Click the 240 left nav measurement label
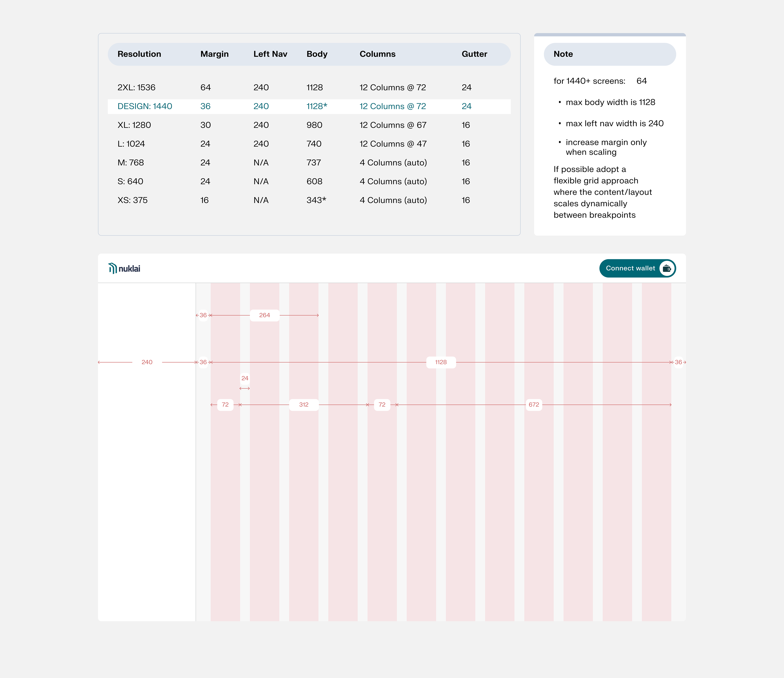Viewport: 784px width, 678px height. [x=147, y=362]
